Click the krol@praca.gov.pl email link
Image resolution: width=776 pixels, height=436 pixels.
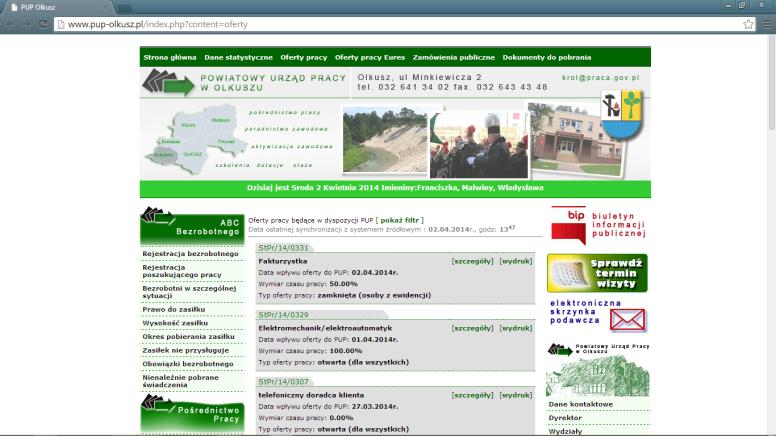pos(601,78)
